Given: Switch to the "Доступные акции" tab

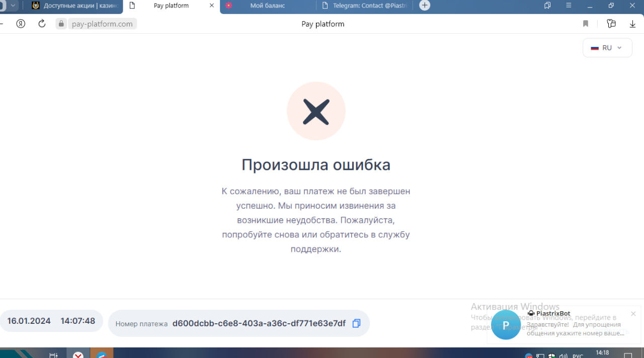Looking at the screenshot, I should click(x=75, y=6).
